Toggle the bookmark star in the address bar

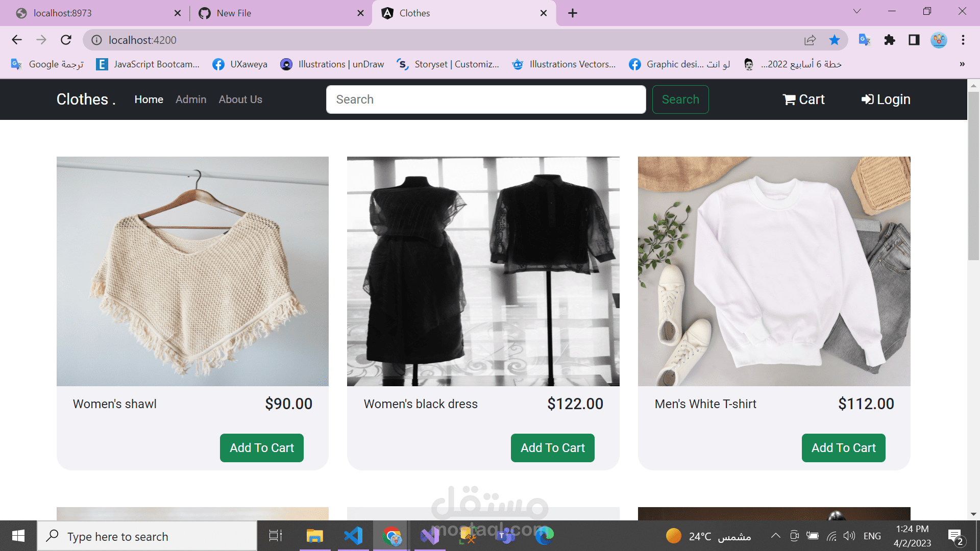pos(835,40)
